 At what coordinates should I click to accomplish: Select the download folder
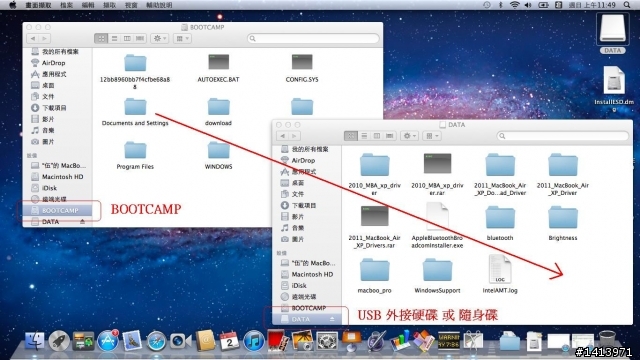click(x=218, y=111)
